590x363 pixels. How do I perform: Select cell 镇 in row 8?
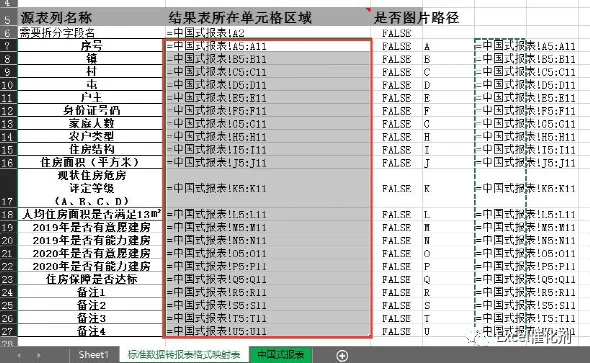[x=90, y=59]
